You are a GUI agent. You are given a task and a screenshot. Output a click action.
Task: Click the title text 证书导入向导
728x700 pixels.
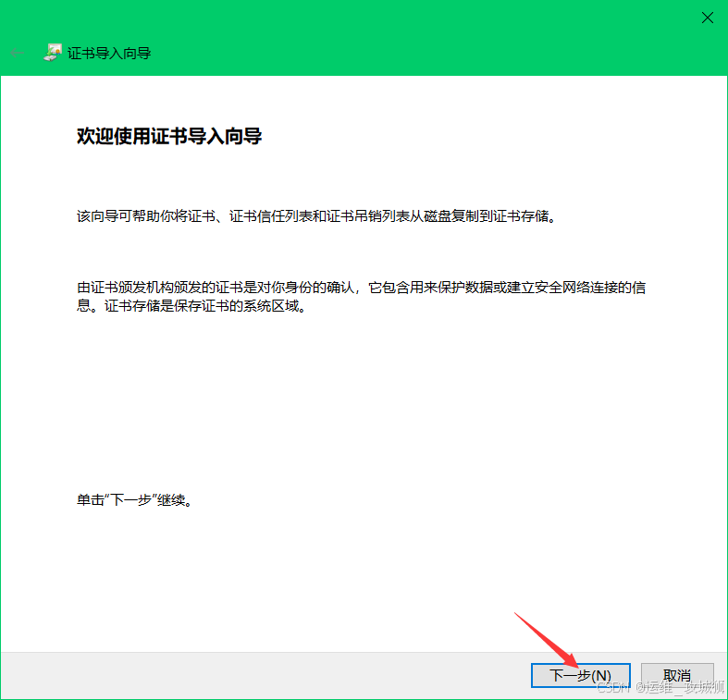coord(109,54)
